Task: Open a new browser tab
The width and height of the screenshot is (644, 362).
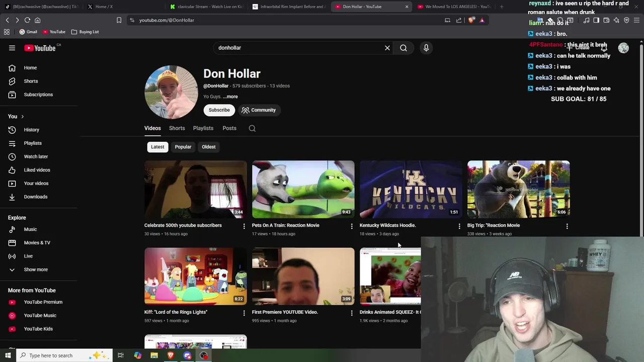Action: coord(502,7)
